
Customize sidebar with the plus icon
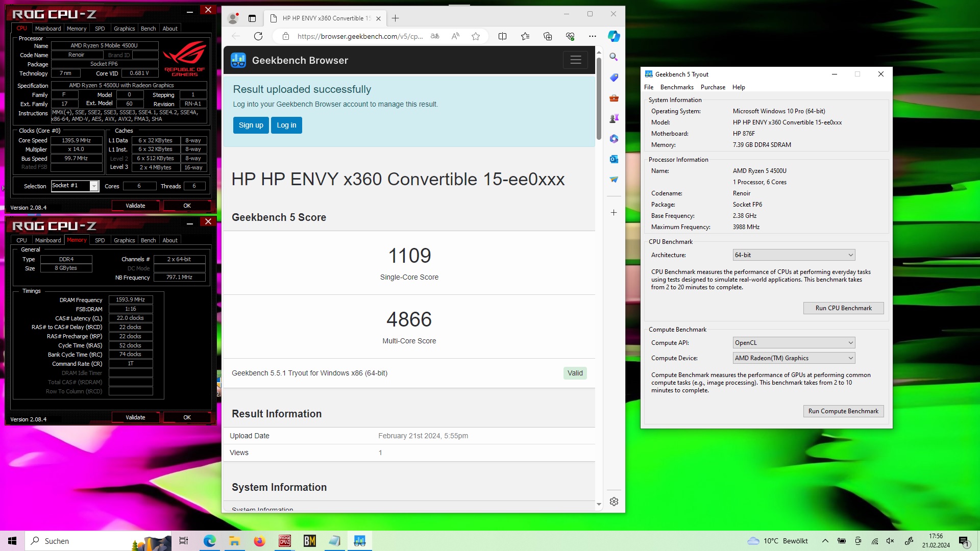point(614,213)
